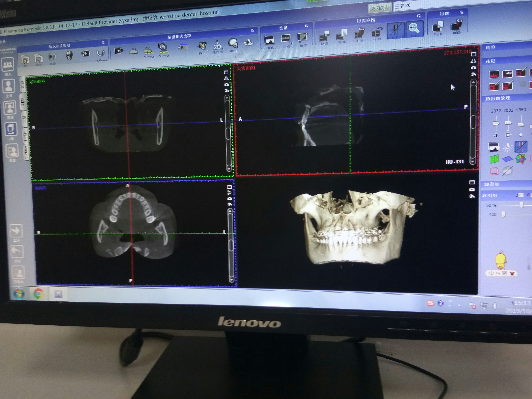Expand the input options group corner arrow

pyautogui.click(x=103, y=43)
